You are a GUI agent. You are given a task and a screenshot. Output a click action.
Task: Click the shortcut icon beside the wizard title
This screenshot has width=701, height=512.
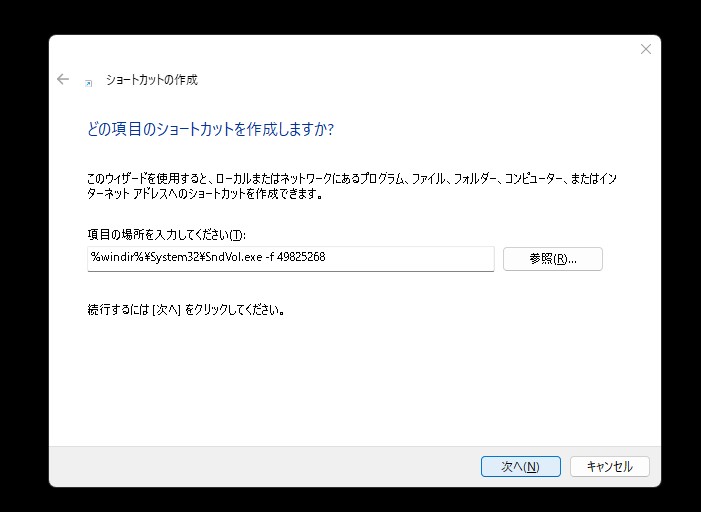pyautogui.click(x=89, y=82)
